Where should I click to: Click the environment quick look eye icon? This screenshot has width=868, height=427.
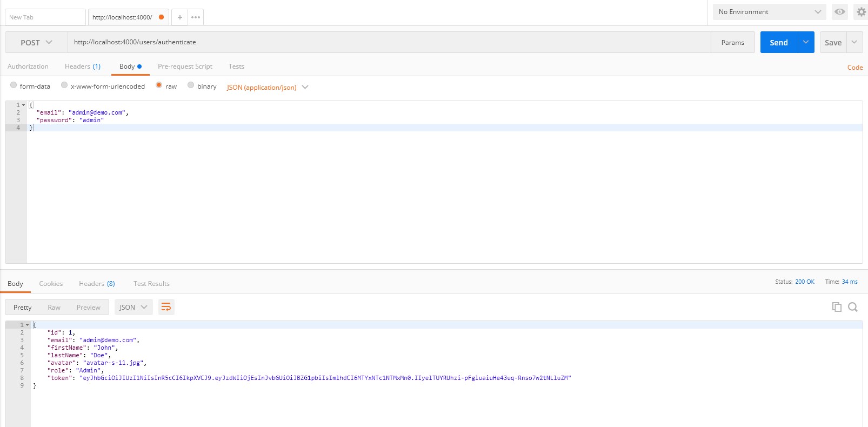click(839, 12)
